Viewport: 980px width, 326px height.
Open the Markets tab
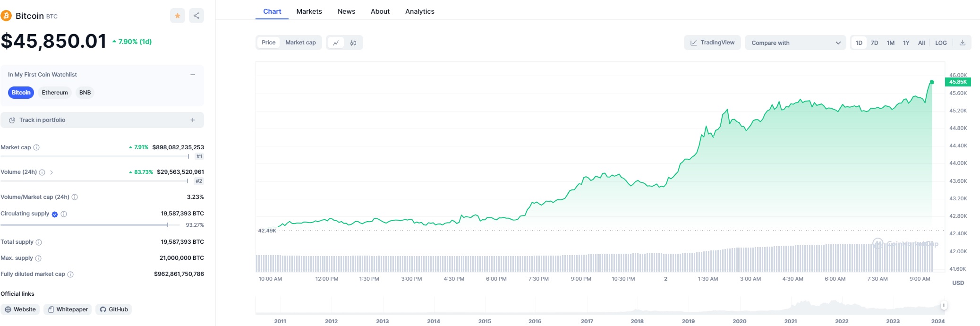(309, 11)
